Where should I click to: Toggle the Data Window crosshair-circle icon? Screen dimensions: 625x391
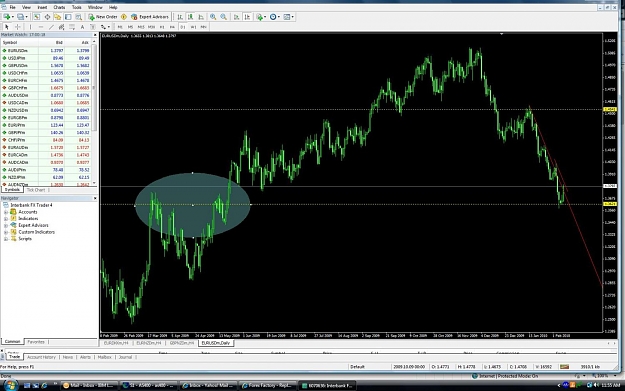(x=47, y=17)
